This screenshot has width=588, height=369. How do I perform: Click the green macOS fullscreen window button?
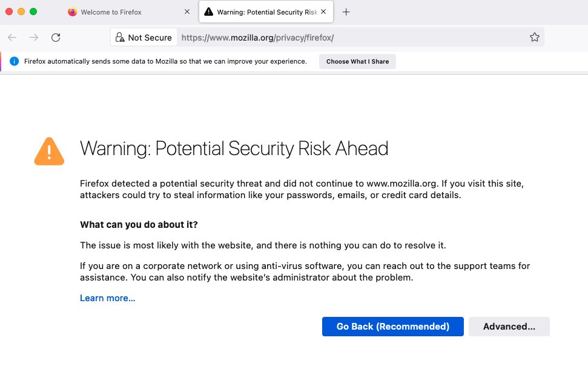tap(33, 12)
